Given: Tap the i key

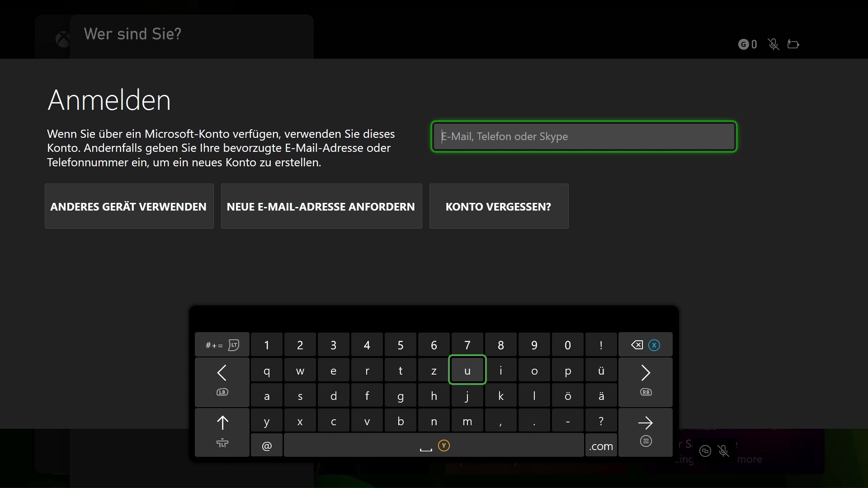Looking at the screenshot, I should coord(501,370).
